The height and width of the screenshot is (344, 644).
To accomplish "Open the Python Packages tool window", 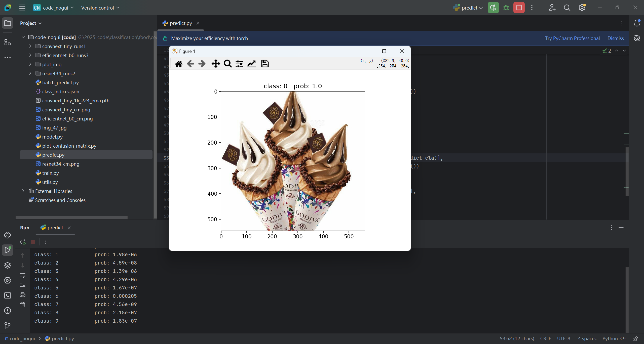I will (x=8, y=265).
